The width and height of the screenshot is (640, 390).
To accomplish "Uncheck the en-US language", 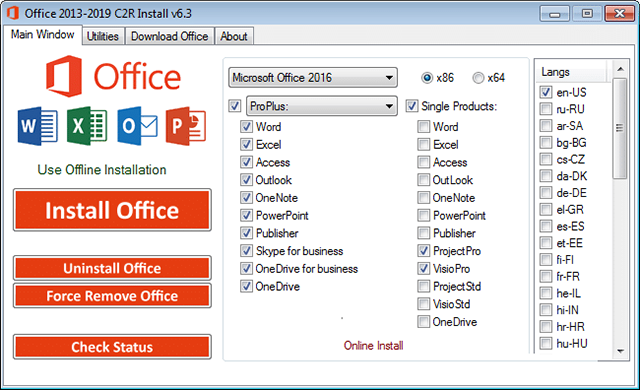I will [x=546, y=92].
